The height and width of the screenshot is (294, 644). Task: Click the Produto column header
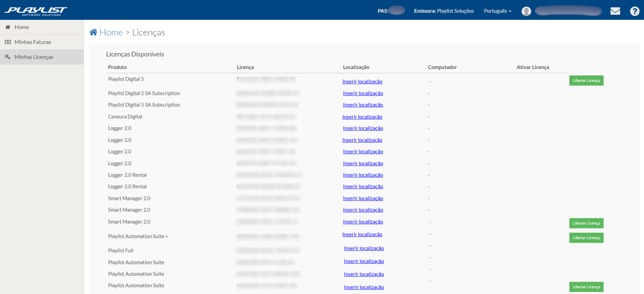(x=117, y=67)
